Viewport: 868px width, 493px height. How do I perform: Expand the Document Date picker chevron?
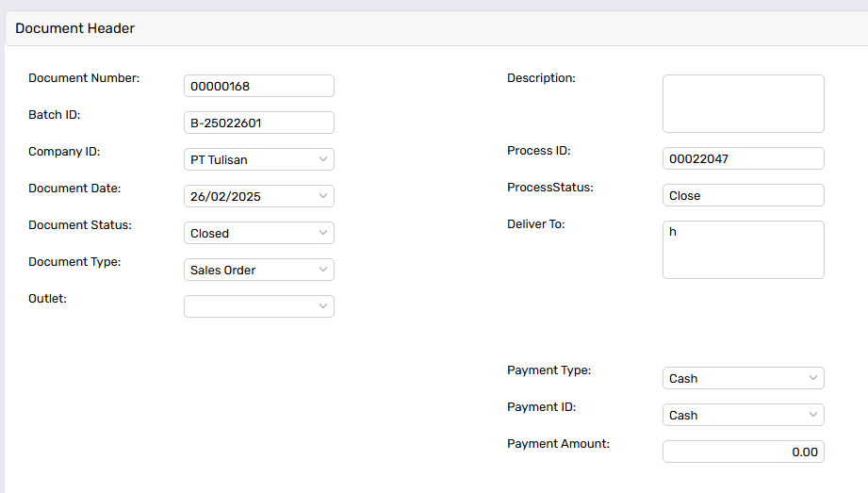tap(323, 195)
